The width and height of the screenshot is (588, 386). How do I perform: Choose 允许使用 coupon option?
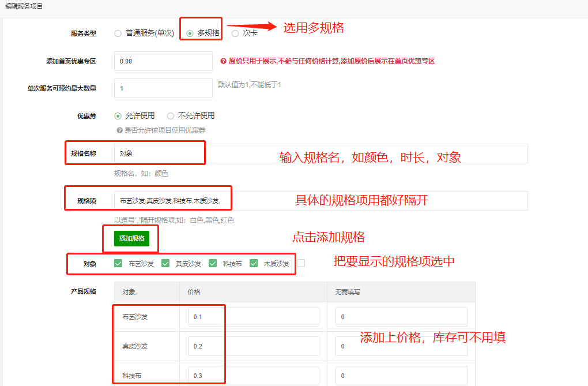point(118,115)
